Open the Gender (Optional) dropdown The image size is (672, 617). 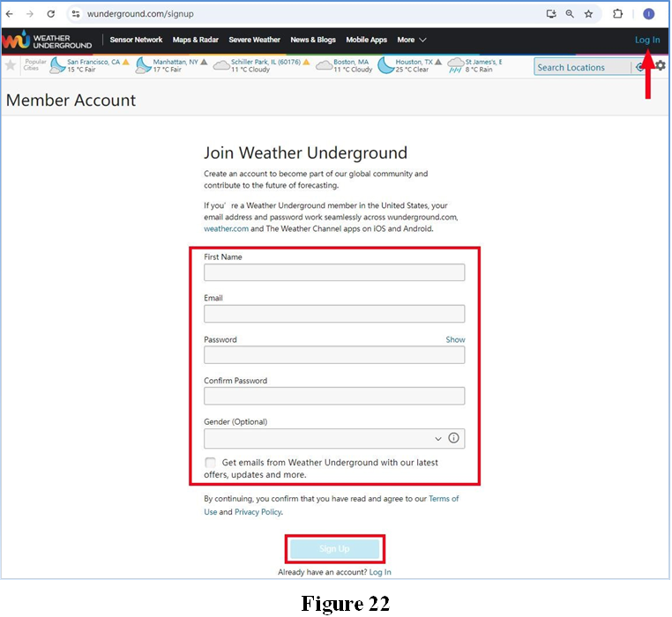[x=334, y=438]
